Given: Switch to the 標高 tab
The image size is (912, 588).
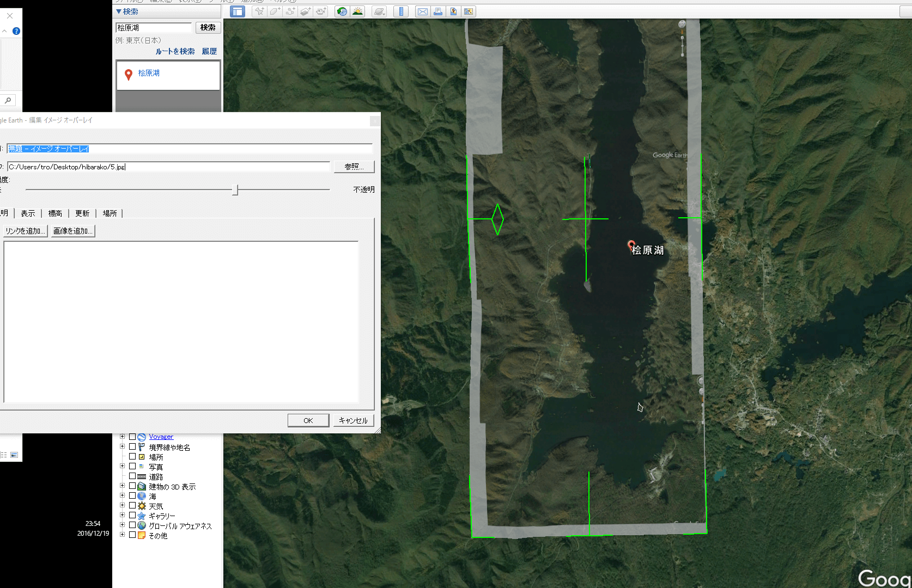Looking at the screenshot, I should coord(55,213).
